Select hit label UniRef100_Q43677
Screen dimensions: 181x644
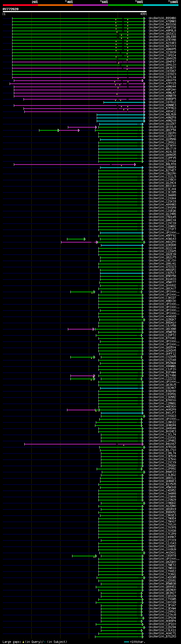click(x=162, y=68)
